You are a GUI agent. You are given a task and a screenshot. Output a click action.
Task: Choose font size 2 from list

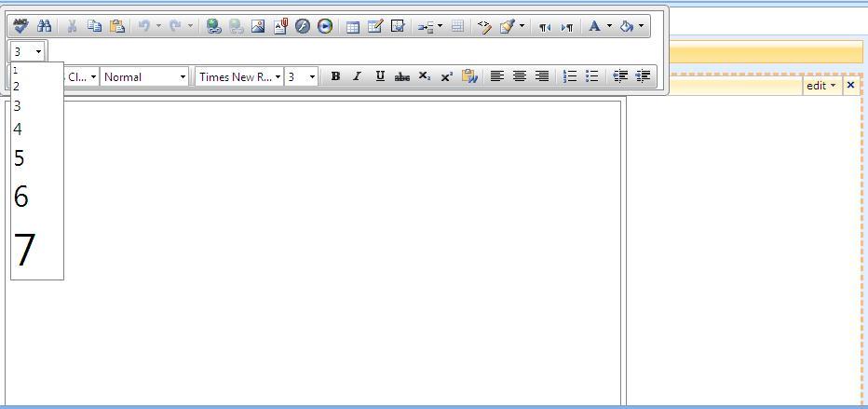pos(37,87)
